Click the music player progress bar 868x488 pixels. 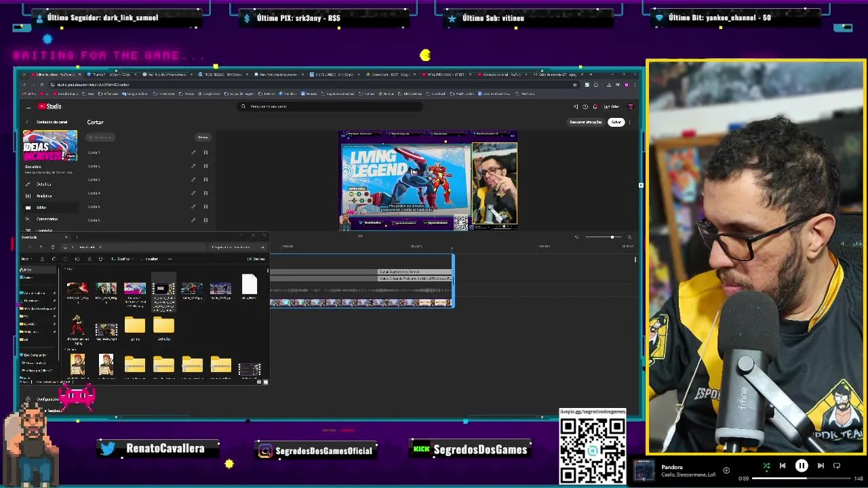pos(801,479)
